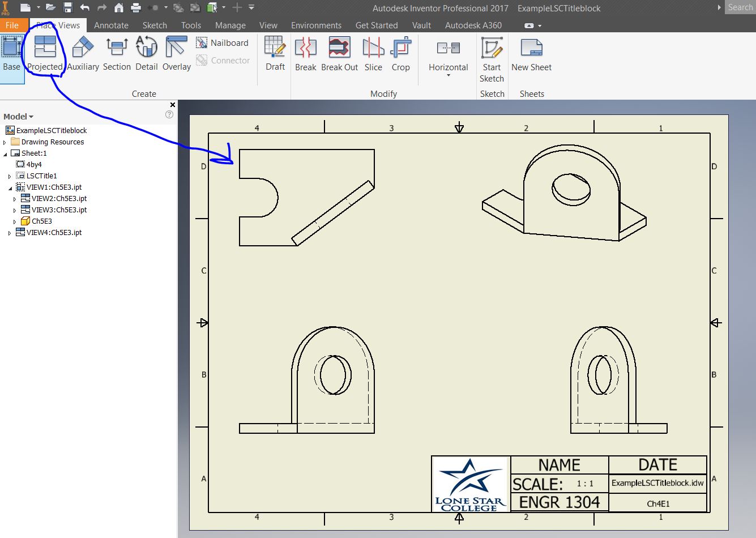Click the Open file icon
The width and height of the screenshot is (756, 538).
50,8
